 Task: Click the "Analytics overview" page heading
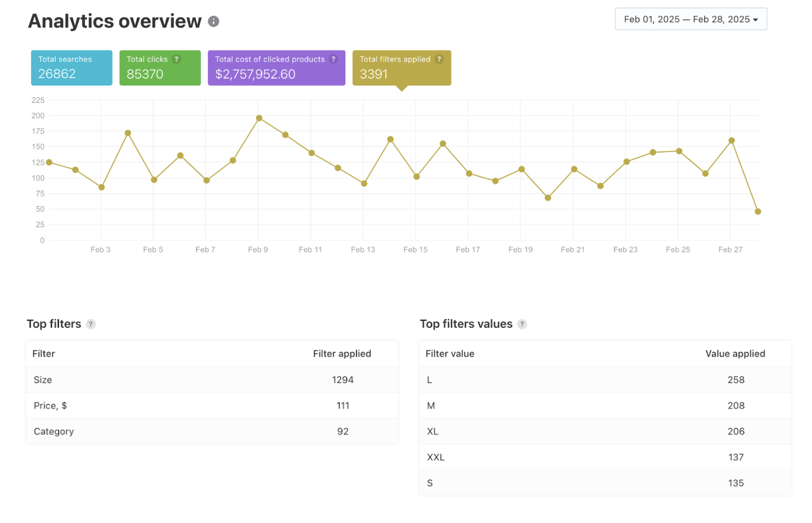coord(115,21)
